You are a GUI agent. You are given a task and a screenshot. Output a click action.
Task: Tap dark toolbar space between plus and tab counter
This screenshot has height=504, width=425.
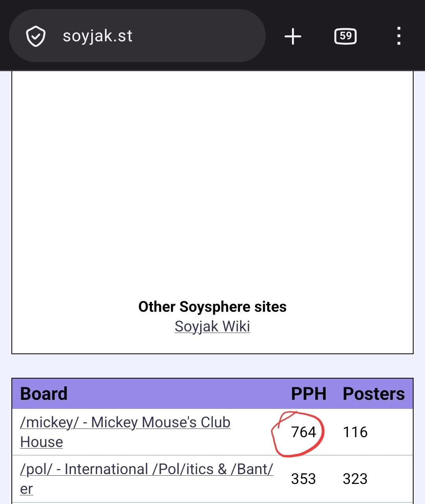coord(318,37)
